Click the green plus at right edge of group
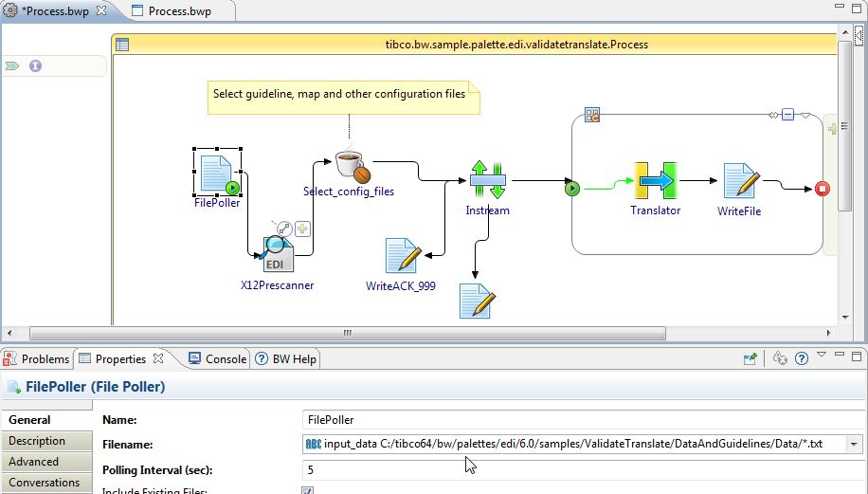 point(832,129)
